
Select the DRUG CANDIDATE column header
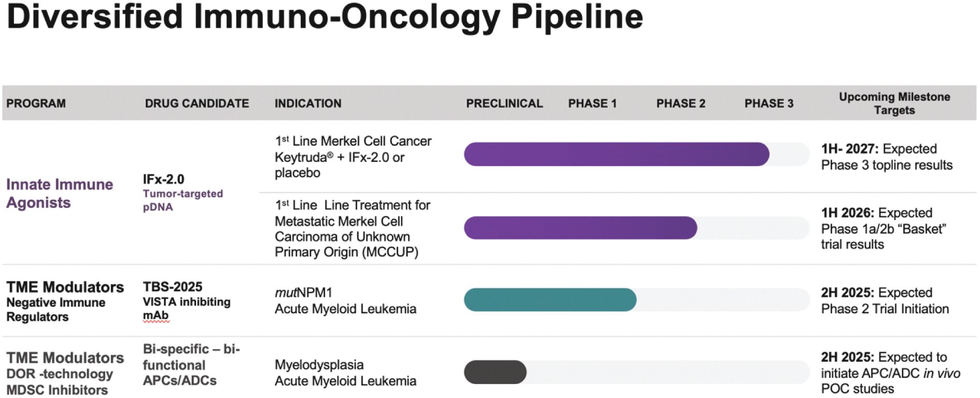197,103
